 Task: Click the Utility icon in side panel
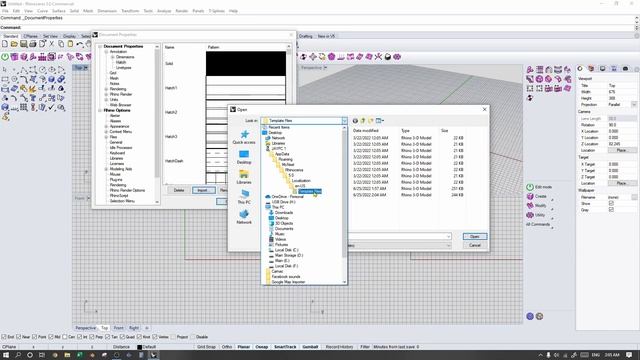click(530, 215)
